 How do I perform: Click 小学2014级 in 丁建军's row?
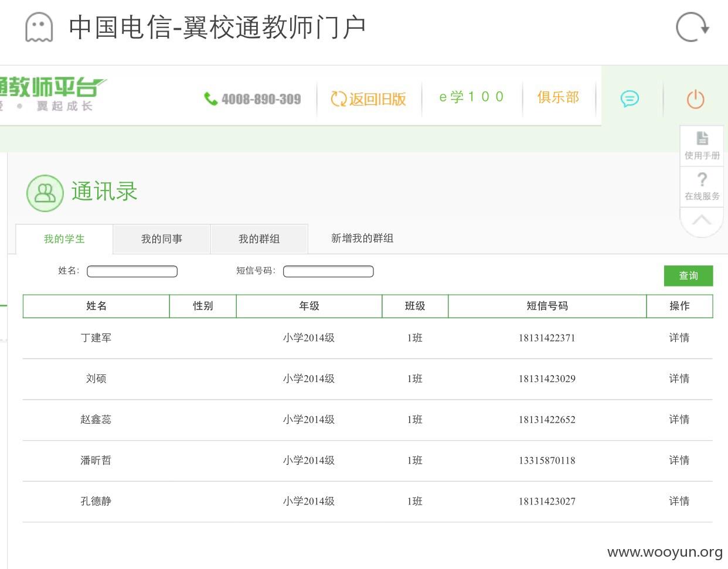309,338
